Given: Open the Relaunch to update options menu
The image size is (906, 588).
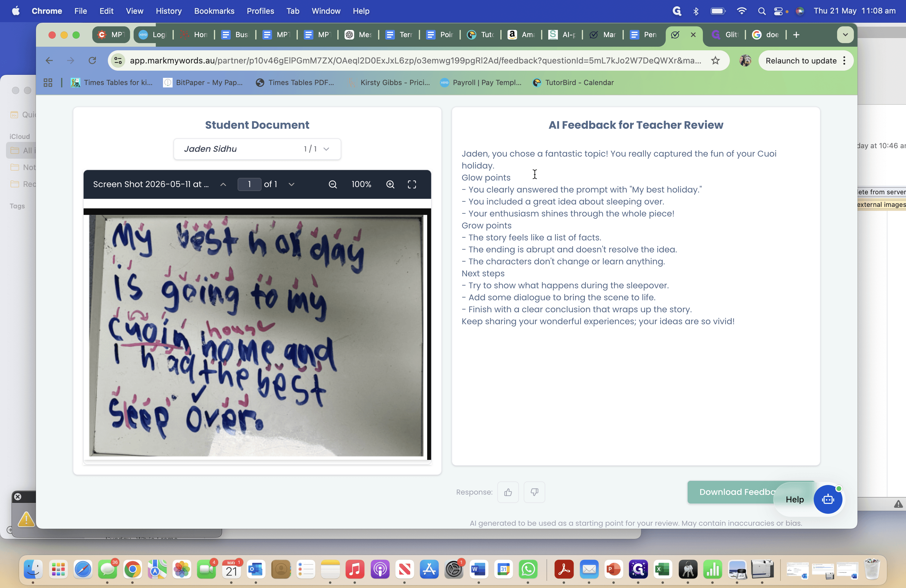Looking at the screenshot, I should (x=844, y=61).
